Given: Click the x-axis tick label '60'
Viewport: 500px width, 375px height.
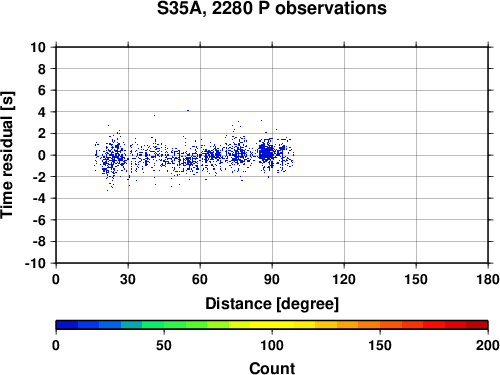Looking at the screenshot, I should point(200,279).
